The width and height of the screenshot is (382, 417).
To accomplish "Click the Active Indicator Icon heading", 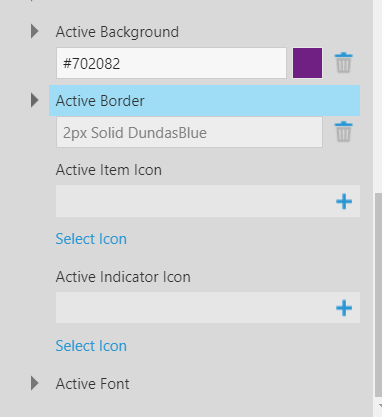I will coord(123,277).
